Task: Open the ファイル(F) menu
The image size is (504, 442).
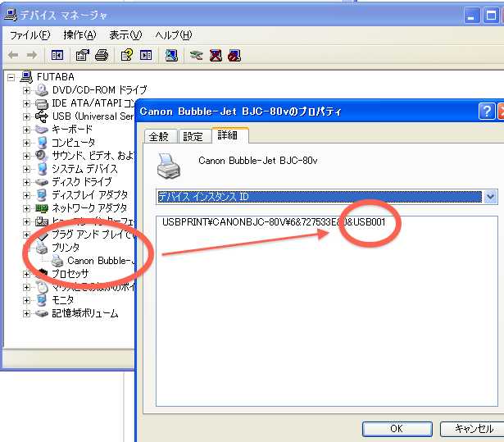Action: (30, 35)
